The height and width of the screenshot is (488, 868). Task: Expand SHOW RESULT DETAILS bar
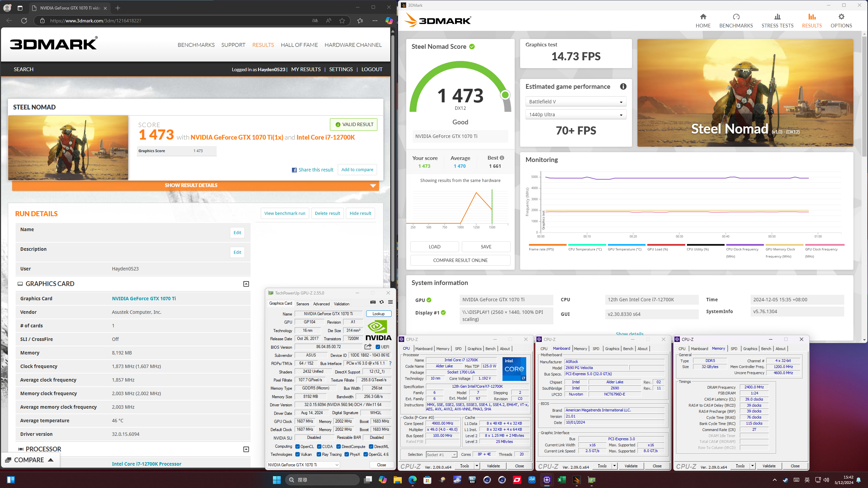tap(195, 185)
